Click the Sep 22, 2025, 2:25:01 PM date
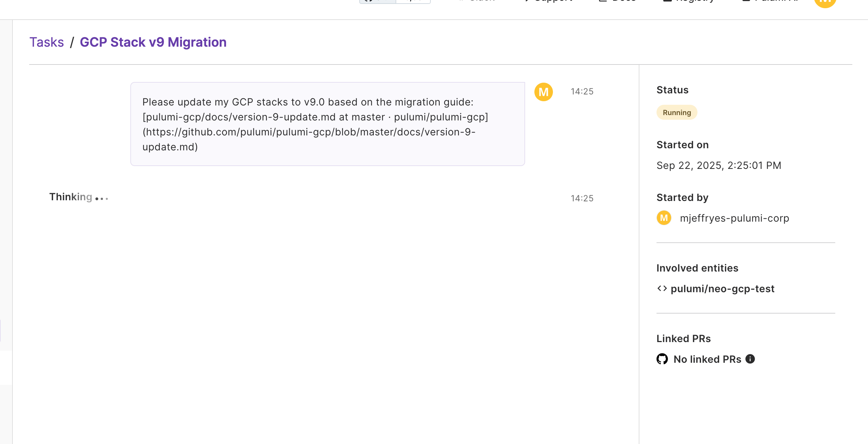This screenshot has width=868, height=444. 719,165
